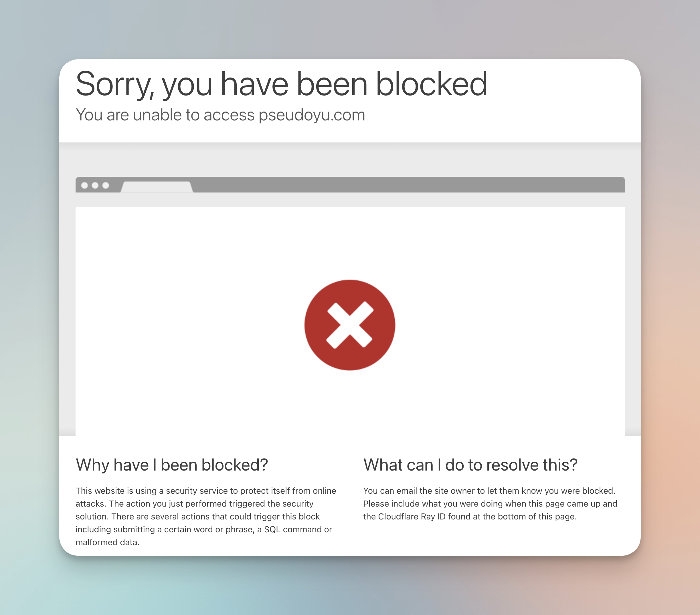This screenshot has width=700, height=615.
Task: Click the security service explanation paragraph
Action: point(206,516)
